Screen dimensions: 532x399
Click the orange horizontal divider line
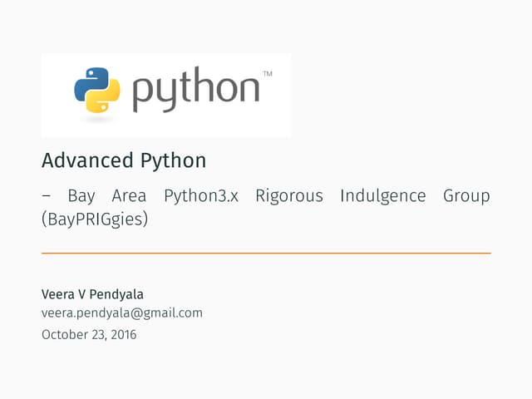click(266, 253)
